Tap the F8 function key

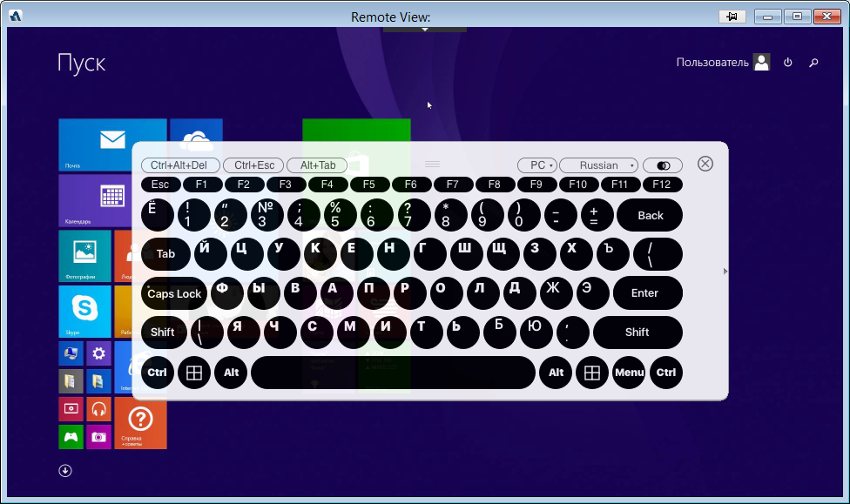click(x=495, y=185)
